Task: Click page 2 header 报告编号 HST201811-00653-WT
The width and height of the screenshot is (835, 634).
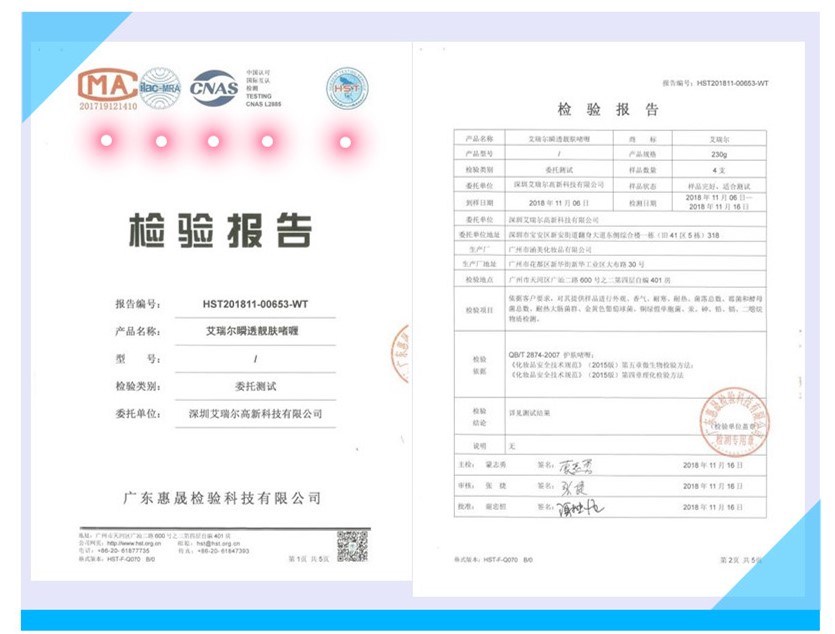Action: tap(715, 83)
